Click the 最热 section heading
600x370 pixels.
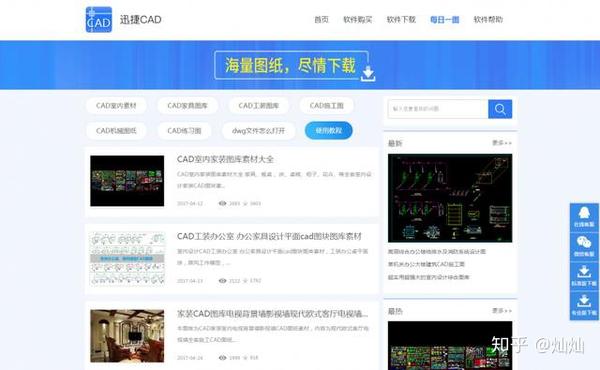[x=395, y=311]
